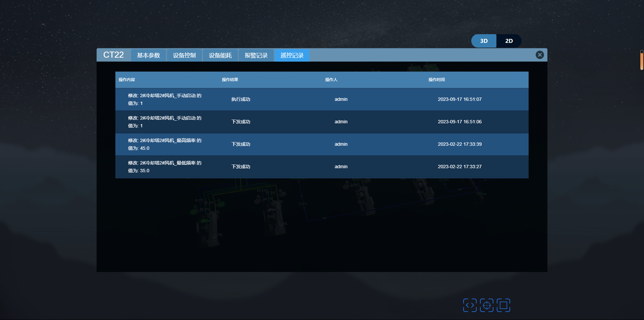Screen dimensions: 644x320
Task: Switch to the 设备控制 tab
Action: (x=184, y=55)
